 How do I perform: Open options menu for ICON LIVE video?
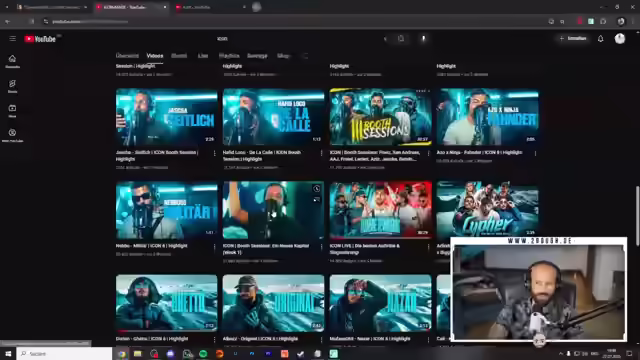coord(429,247)
